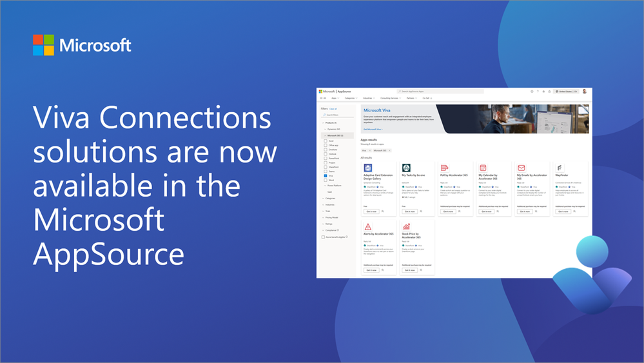Check the Office app product filter
Image resolution: width=644 pixels, height=363 pixels.
[x=326, y=145]
